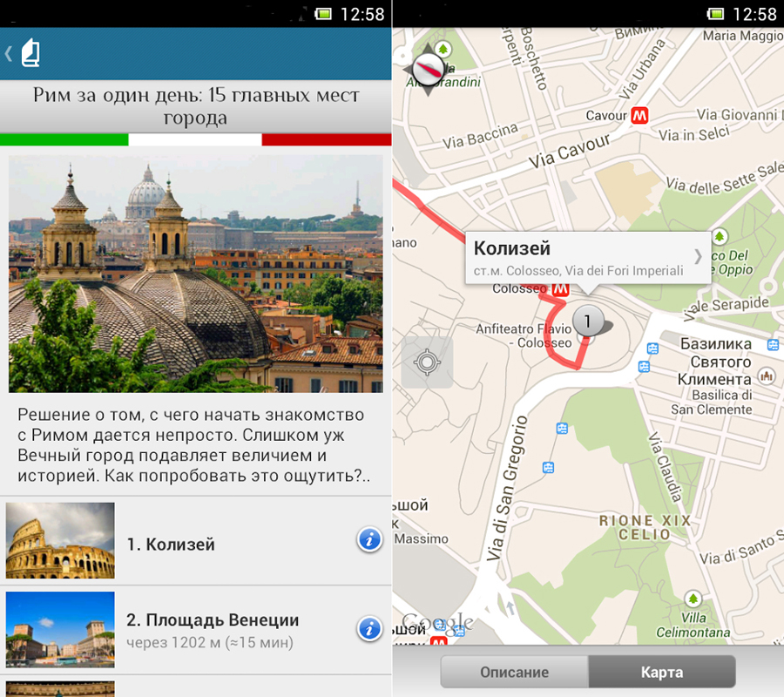
Task: Tap the Colosseo metro station icon
Action: (560, 290)
